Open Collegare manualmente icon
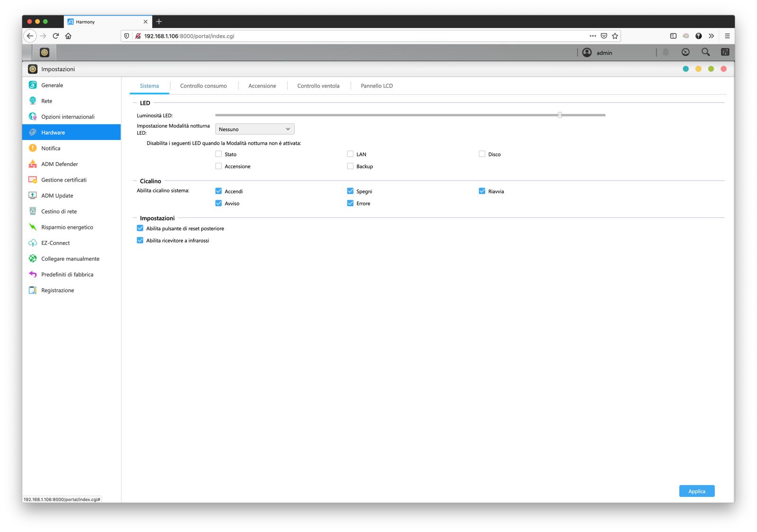 (33, 259)
